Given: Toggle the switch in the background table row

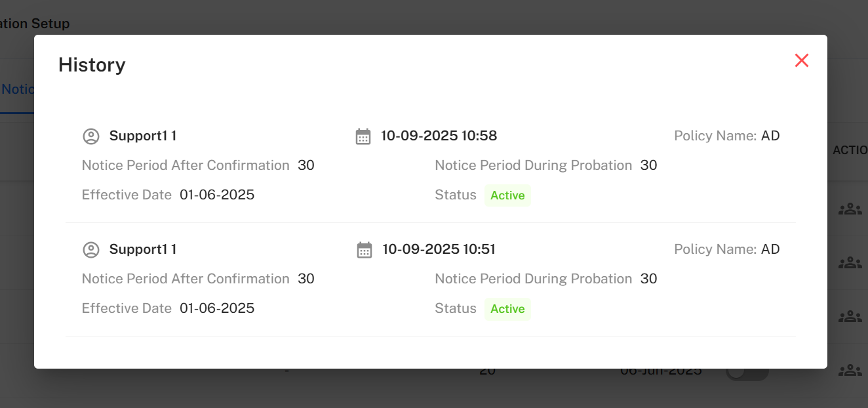Looking at the screenshot, I should coord(747,371).
